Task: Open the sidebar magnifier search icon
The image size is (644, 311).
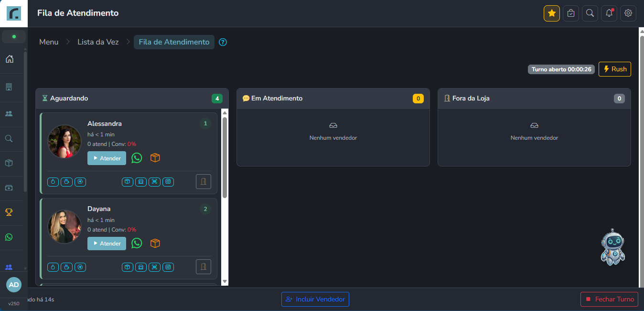Action: pos(9,139)
